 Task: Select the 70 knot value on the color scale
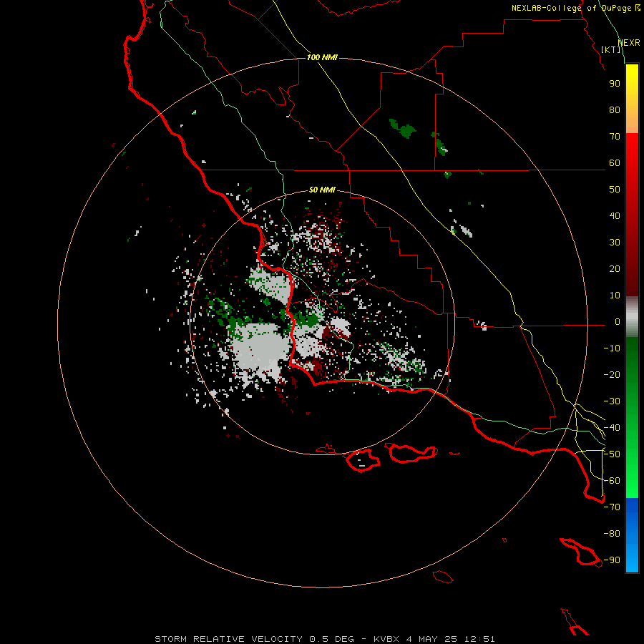pos(615,137)
